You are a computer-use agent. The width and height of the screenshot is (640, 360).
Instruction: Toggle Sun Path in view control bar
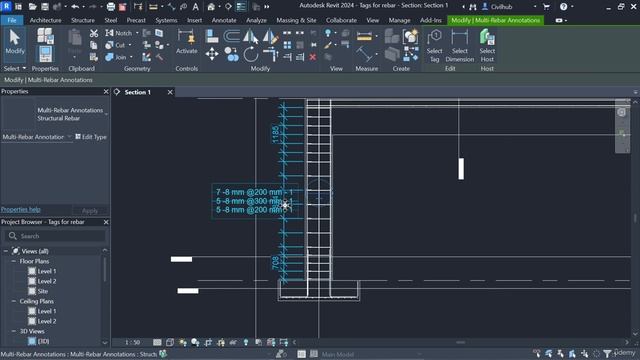click(182, 342)
